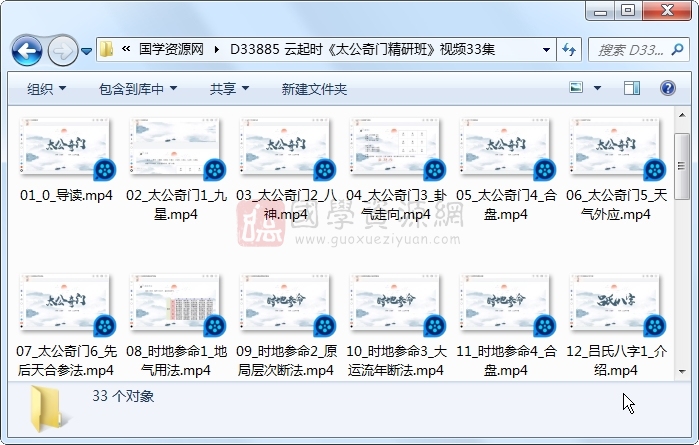Click file name 12_吕氏八字1_介绍.mp4
699x445 pixels.
(x=616, y=361)
